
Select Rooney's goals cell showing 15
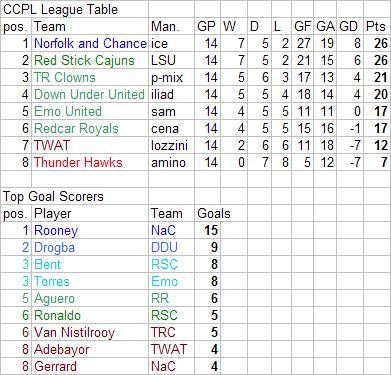(x=207, y=230)
